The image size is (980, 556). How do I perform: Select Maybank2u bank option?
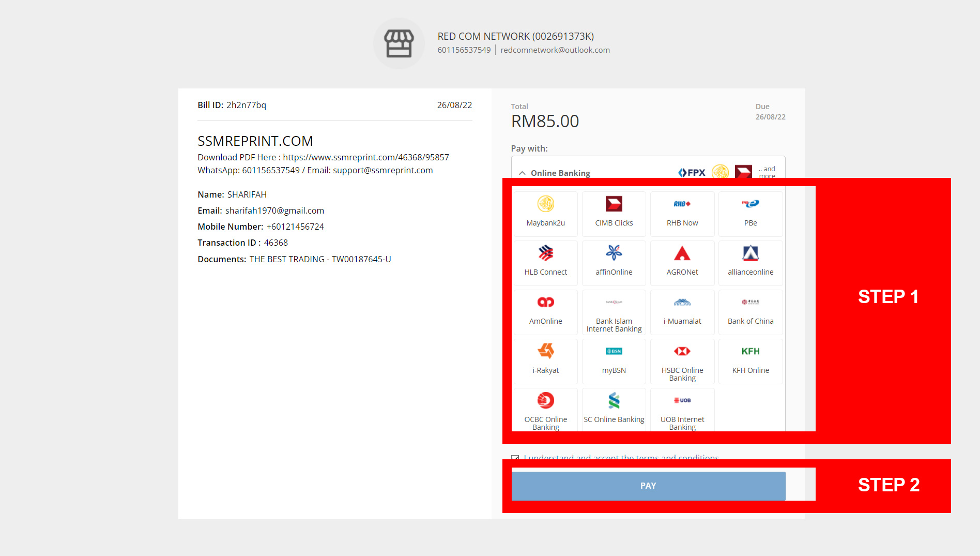tap(546, 214)
